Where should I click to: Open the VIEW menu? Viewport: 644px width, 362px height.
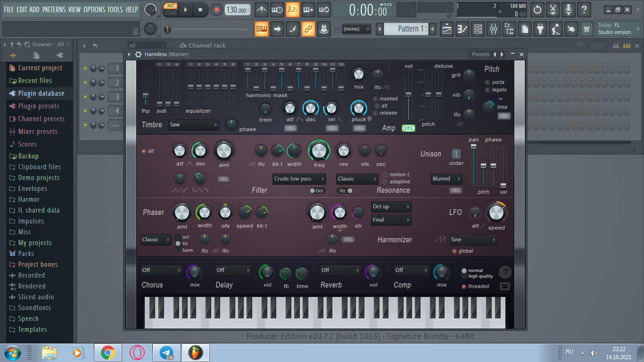point(75,9)
